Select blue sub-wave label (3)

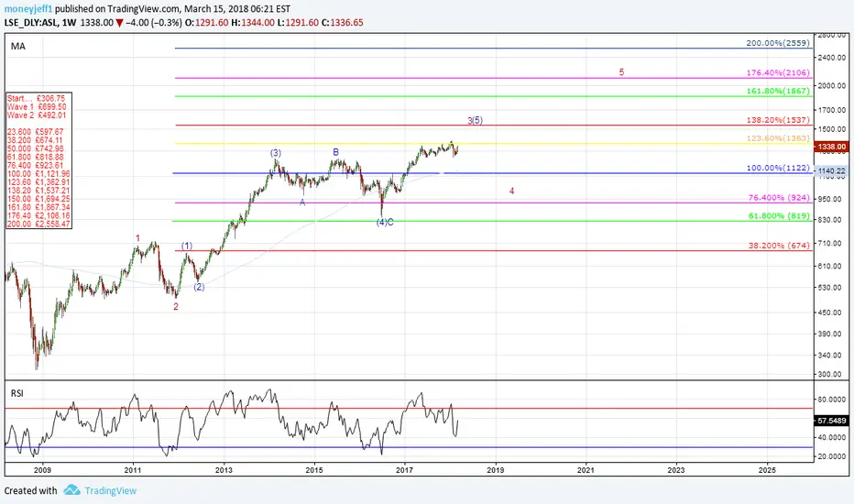click(276, 153)
